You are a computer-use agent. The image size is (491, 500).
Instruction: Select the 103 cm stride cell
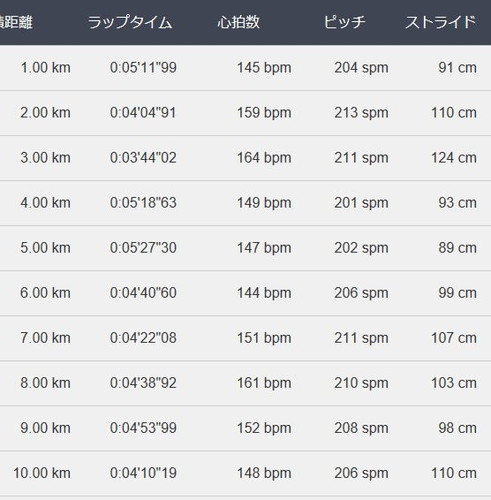pos(454,383)
